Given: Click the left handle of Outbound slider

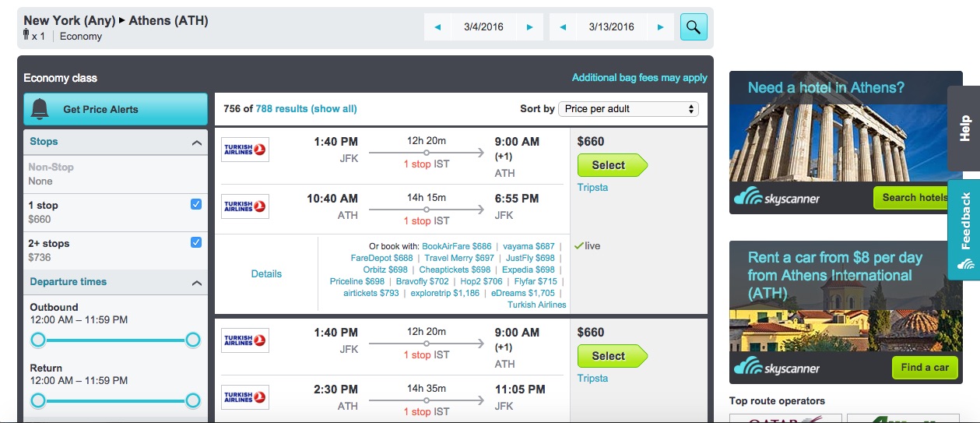Looking at the screenshot, I should click(x=37, y=340).
